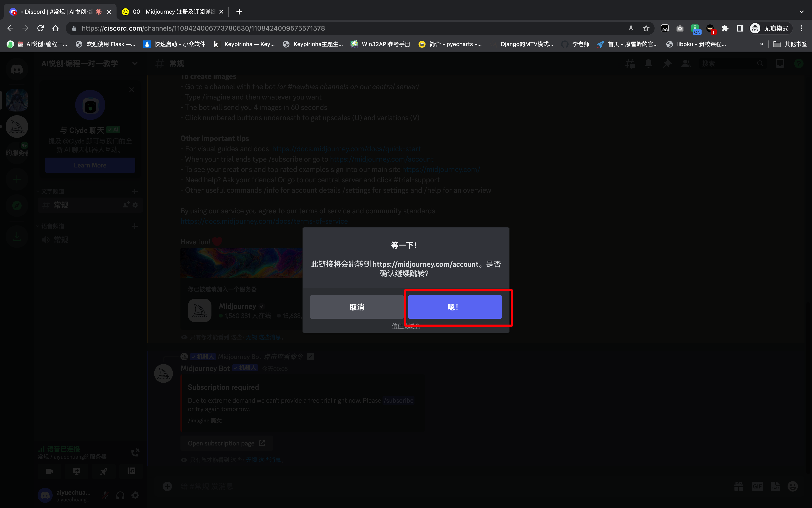Open the gift Nitro icon
Screen dimensions: 812x508
(x=738, y=486)
